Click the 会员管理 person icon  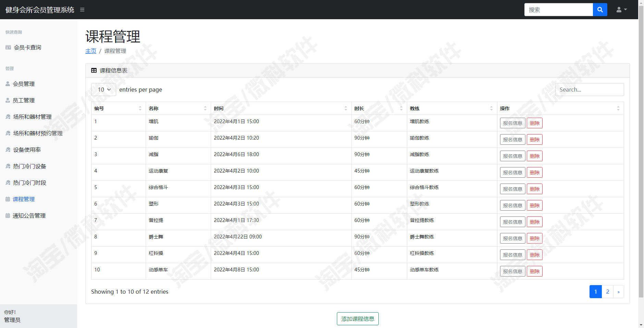pyautogui.click(x=8, y=84)
